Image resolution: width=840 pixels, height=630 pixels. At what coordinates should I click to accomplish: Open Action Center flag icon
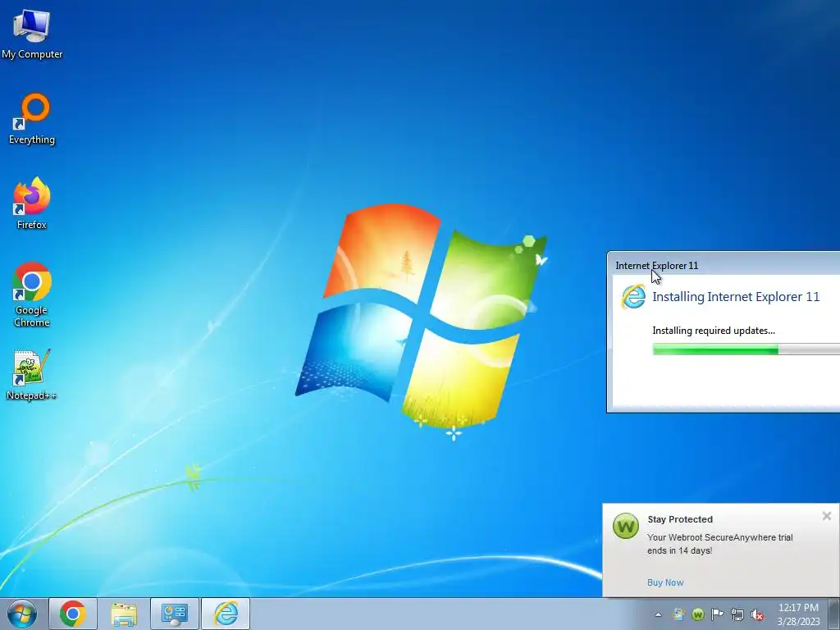(x=717, y=614)
